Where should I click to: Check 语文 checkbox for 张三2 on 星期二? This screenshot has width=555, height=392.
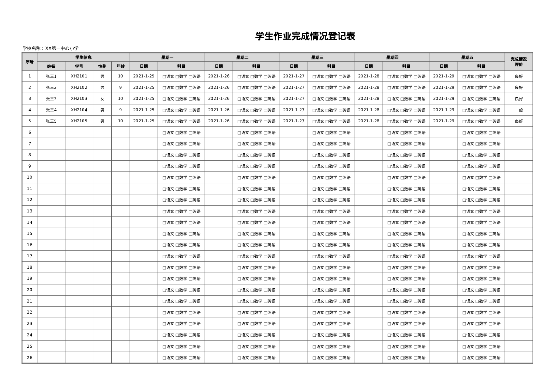click(x=239, y=87)
